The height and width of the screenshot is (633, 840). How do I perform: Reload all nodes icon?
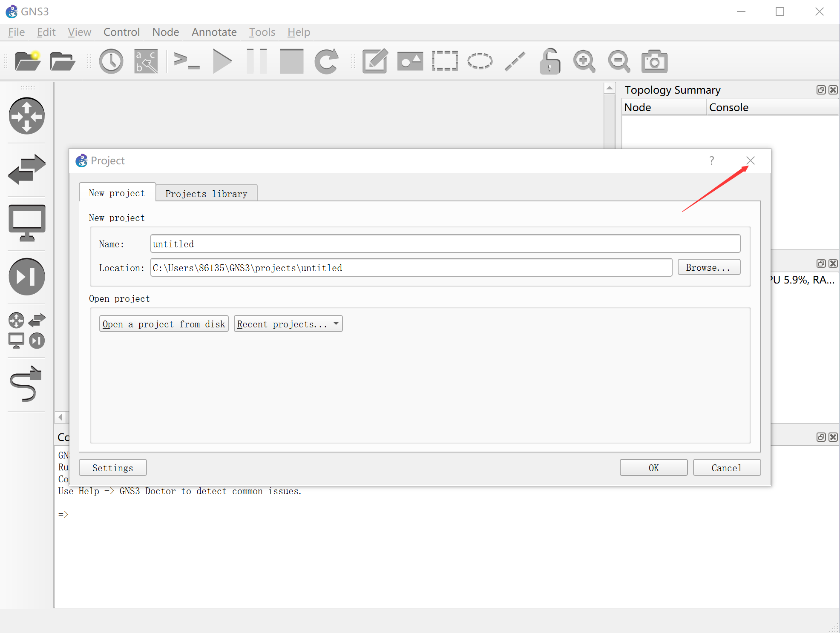point(327,61)
